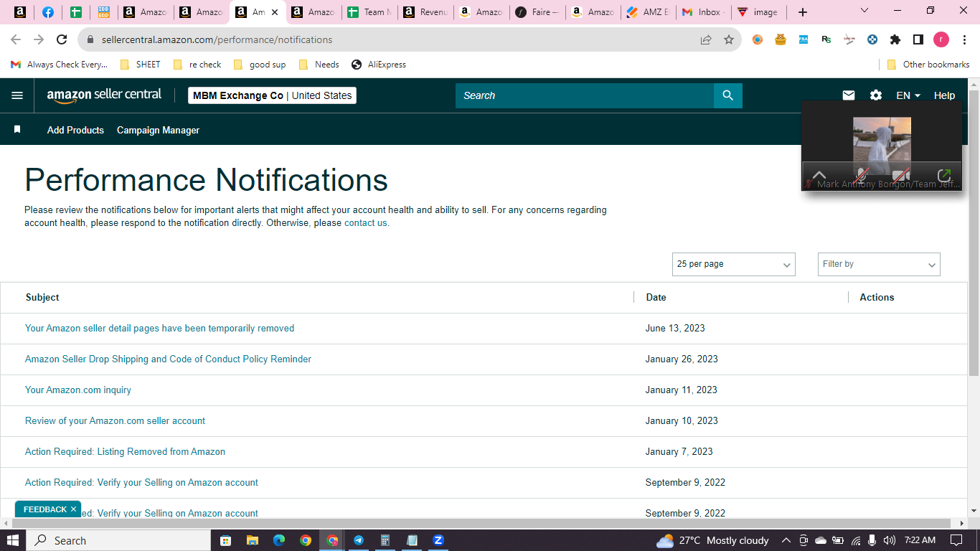Share this page from the address bar
The height and width of the screenshot is (551, 980).
(706, 40)
